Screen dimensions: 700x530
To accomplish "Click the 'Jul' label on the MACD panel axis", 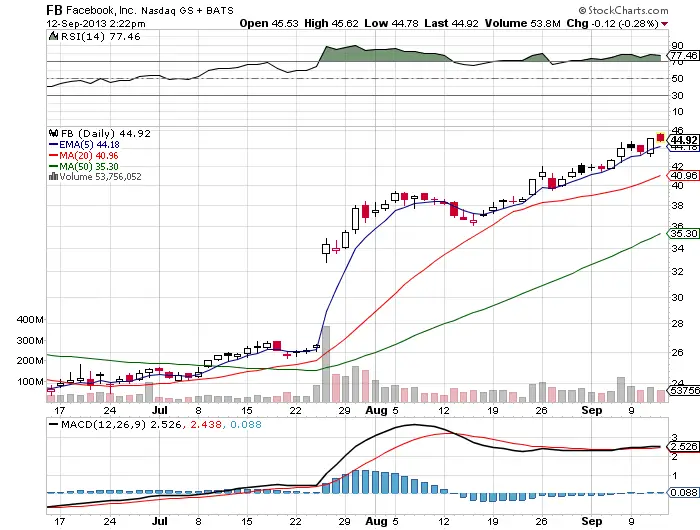I will click(159, 521).
